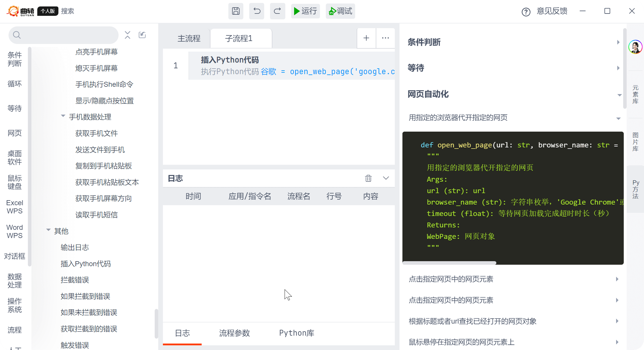Click the undo arrow icon

click(x=257, y=11)
